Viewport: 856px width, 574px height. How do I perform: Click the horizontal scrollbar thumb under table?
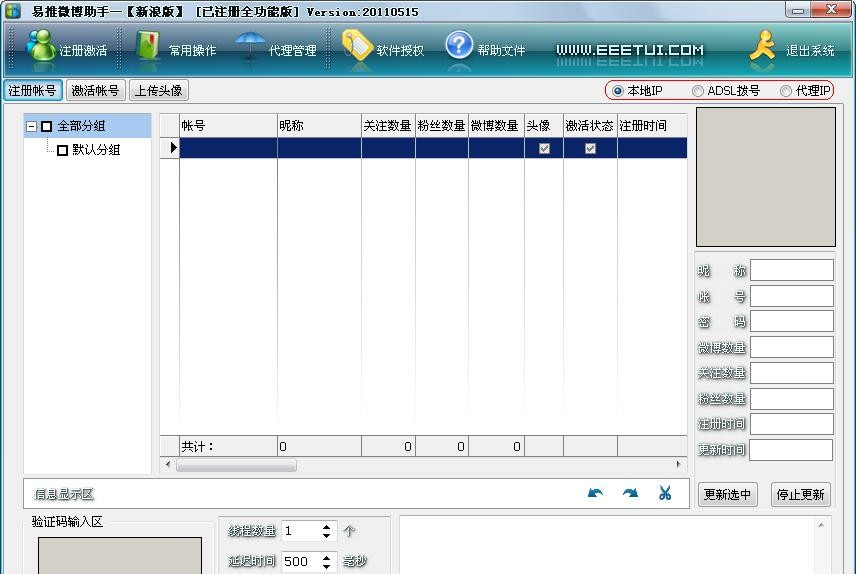click(236, 465)
